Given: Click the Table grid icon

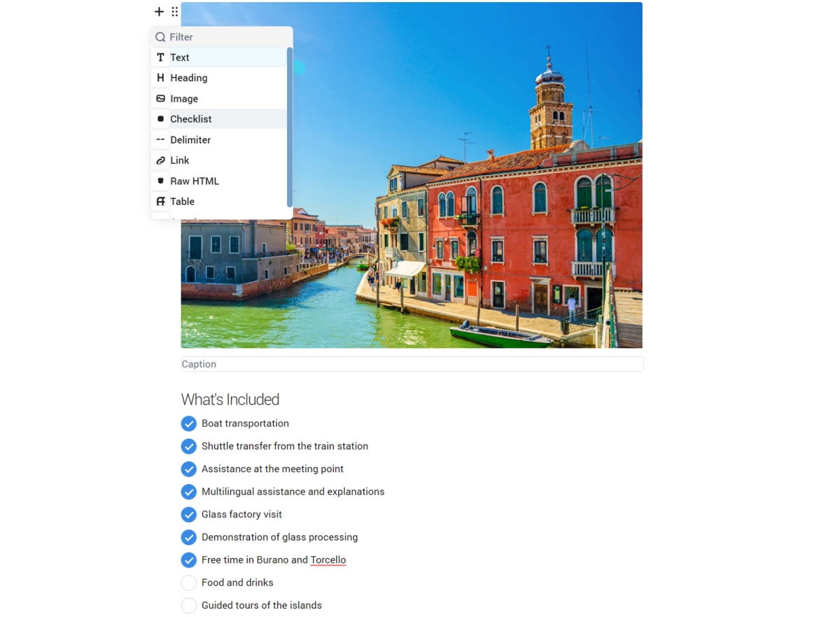Looking at the screenshot, I should pyautogui.click(x=160, y=202).
